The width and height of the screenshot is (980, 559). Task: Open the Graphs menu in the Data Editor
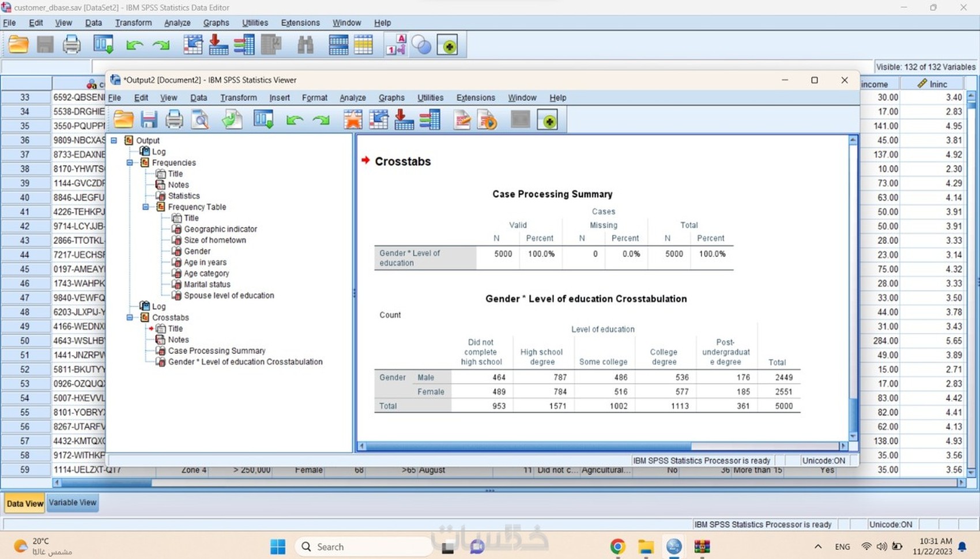[x=216, y=23]
